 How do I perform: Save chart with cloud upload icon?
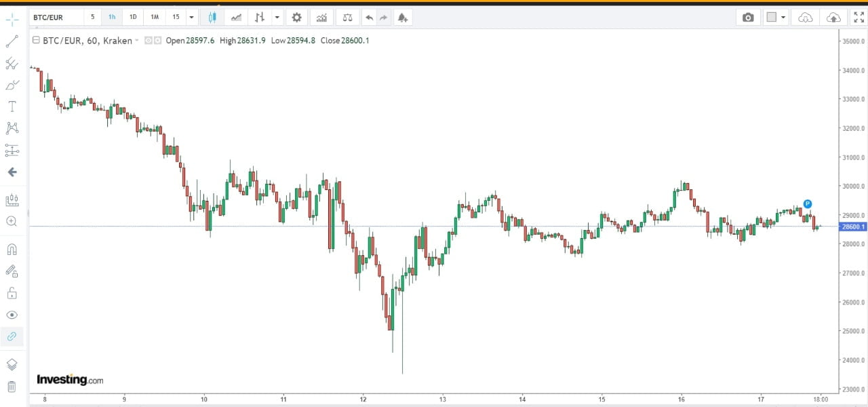833,18
